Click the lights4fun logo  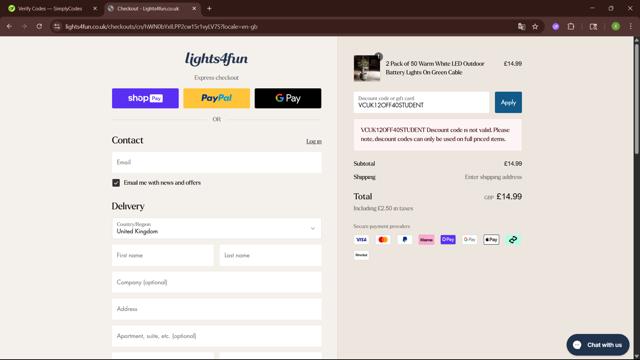(216, 59)
